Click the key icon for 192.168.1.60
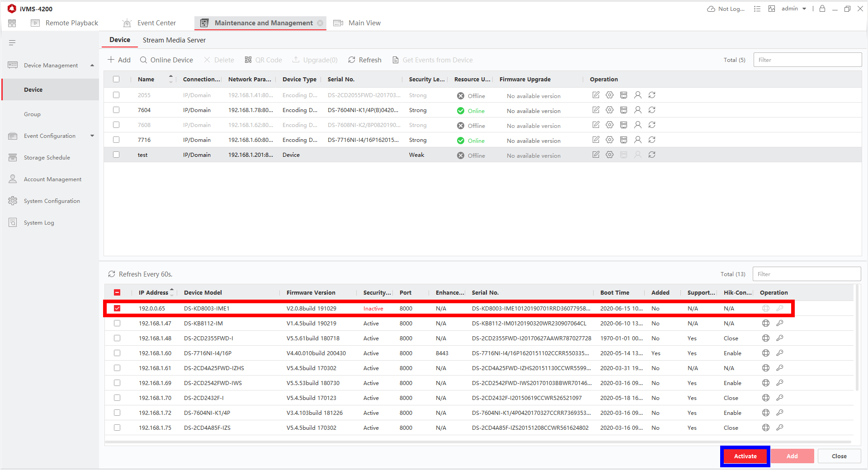 pyautogui.click(x=779, y=353)
